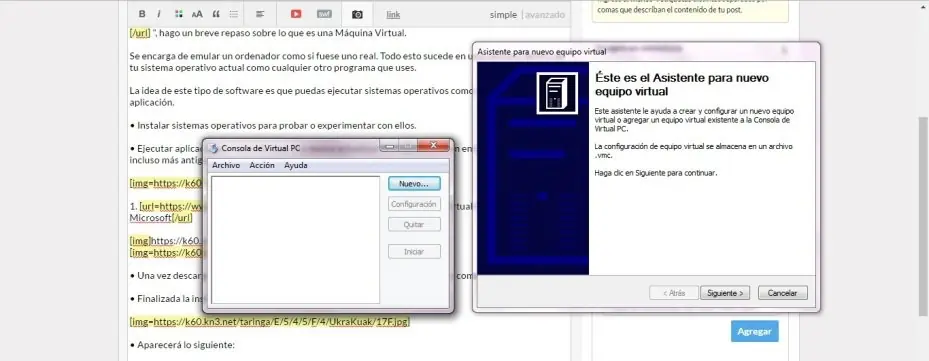929x361 pixels.
Task: Insert a YouTube video with red icon
Action: pos(296,14)
